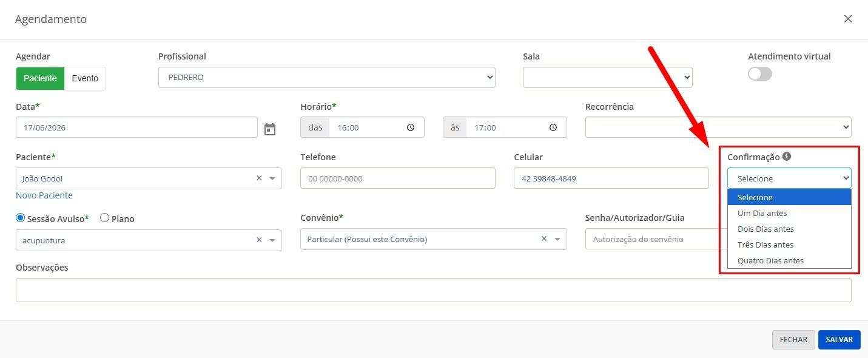Image resolution: width=868 pixels, height=358 pixels.
Task: Select the Sessão Avulso radio button
Action: (x=21, y=218)
